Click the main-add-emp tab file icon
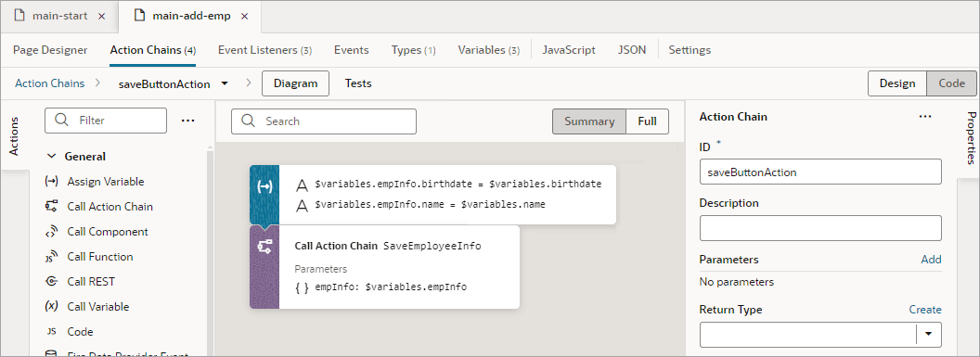This screenshot has width=980, height=357. [x=141, y=16]
